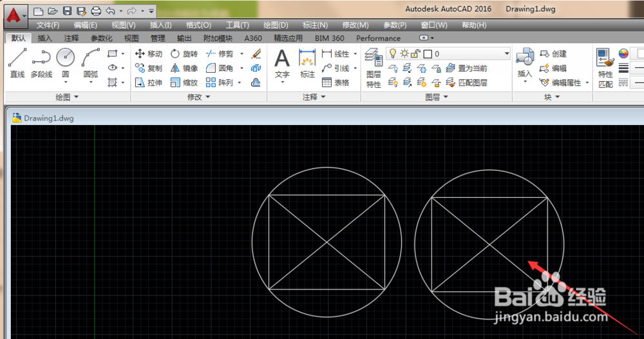Image resolution: width=644 pixels, height=339 pixels.
Task: Expand the Layers (图层) panel
Action: (436, 97)
